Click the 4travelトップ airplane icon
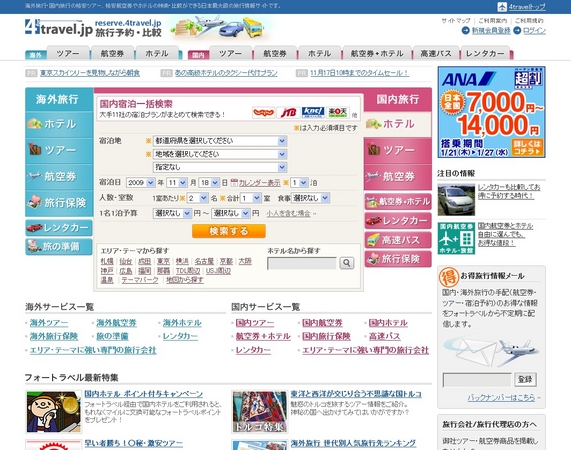 pyautogui.click(x=502, y=7)
